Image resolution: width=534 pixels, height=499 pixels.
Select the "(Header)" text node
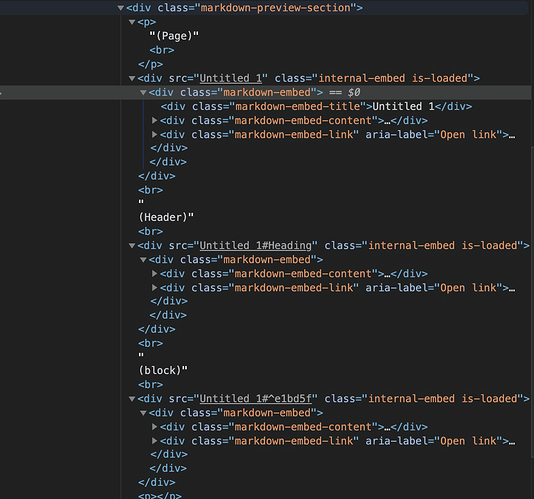(166, 210)
